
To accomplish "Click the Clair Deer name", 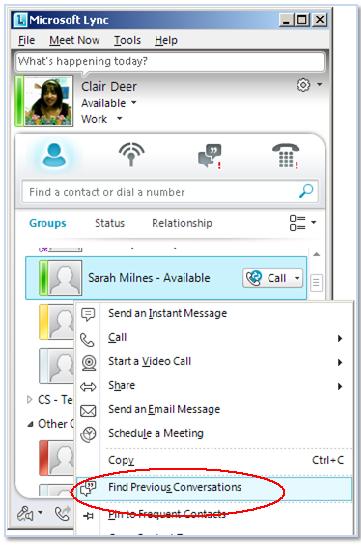I will tap(109, 87).
